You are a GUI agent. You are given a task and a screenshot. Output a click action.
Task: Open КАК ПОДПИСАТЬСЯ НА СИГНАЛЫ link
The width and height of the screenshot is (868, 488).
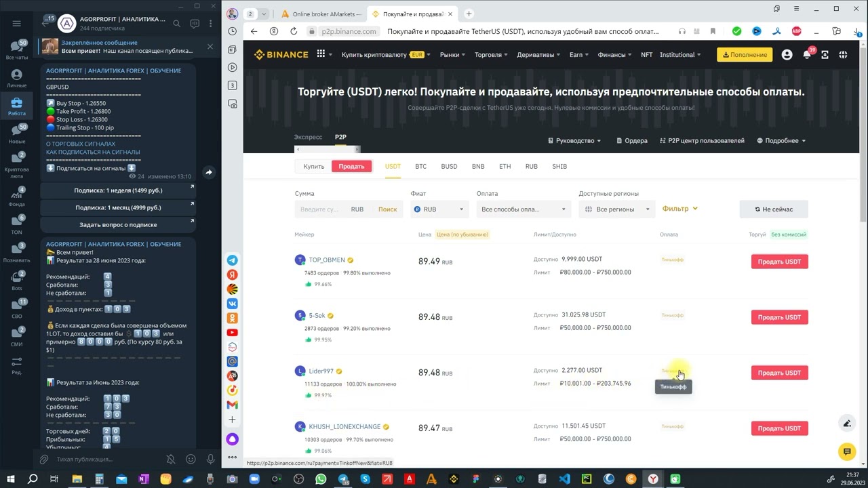point(93,152)
